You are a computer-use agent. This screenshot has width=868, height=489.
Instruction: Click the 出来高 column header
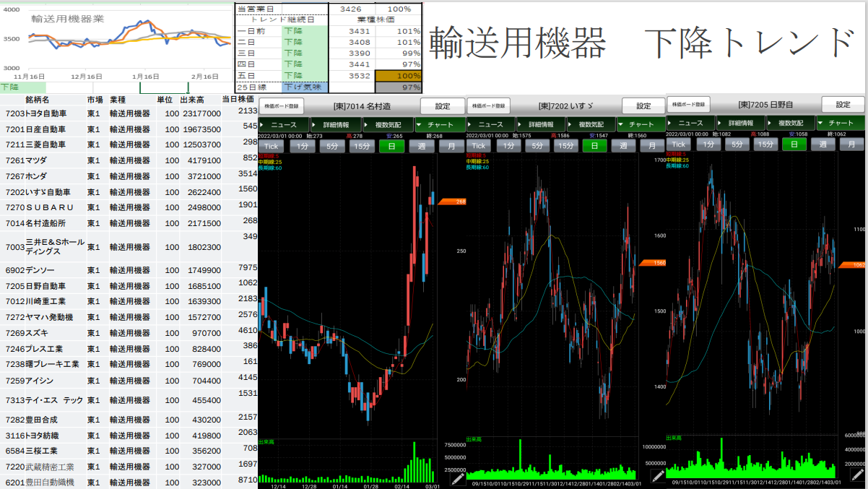click(x=193, y=99)
